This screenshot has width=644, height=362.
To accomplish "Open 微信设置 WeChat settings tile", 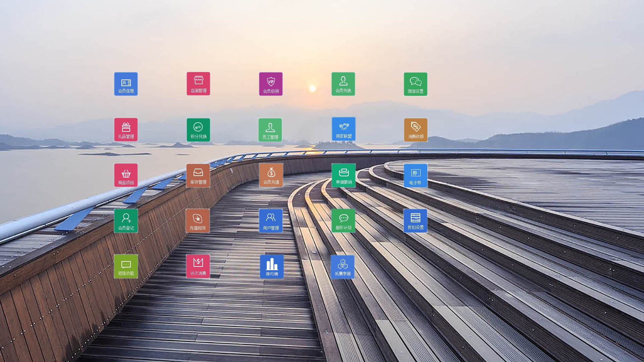I will click(x=416, y=84).
